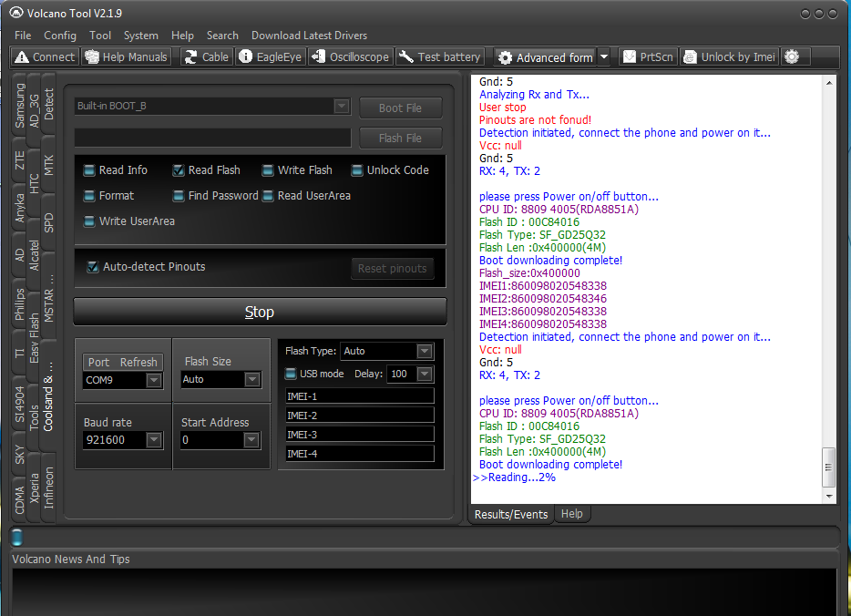This screenshot has height=616, width=851.
Task: Click the IMEI-1 input field
Action: [360, 396]
